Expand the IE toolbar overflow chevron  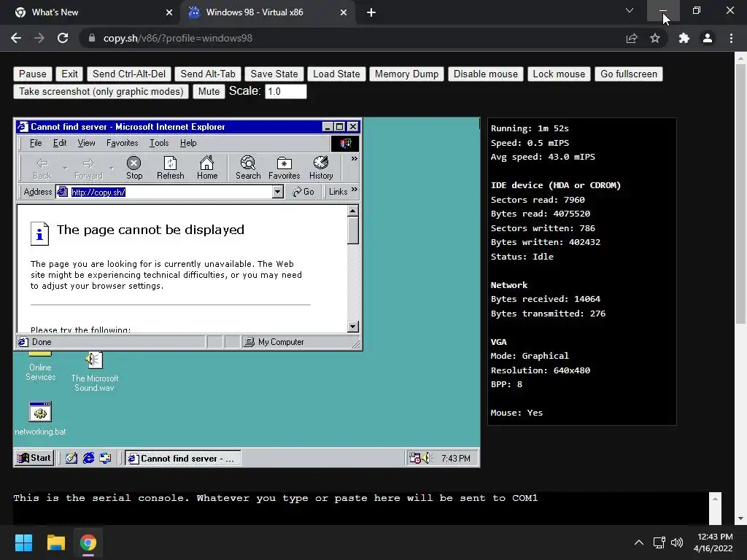[354, 158]
